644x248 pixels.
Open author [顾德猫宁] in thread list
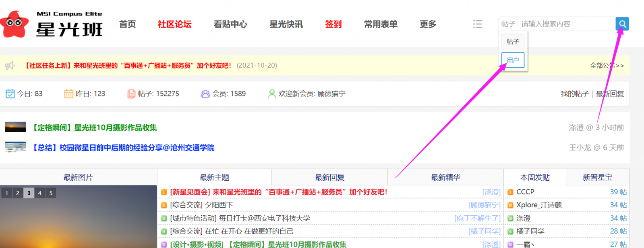pos(485,205)
